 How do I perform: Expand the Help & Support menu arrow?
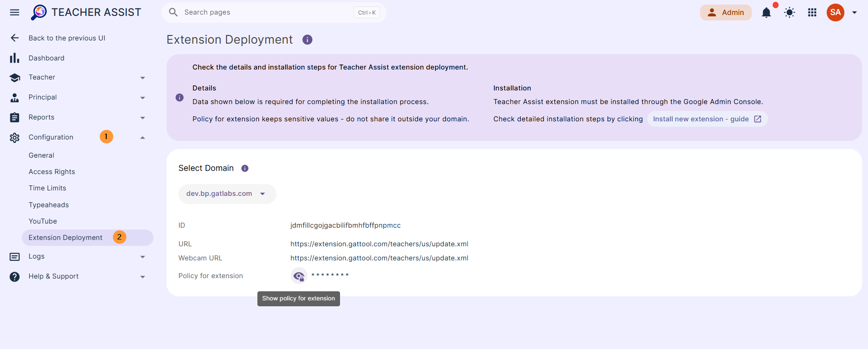(143, 277)
